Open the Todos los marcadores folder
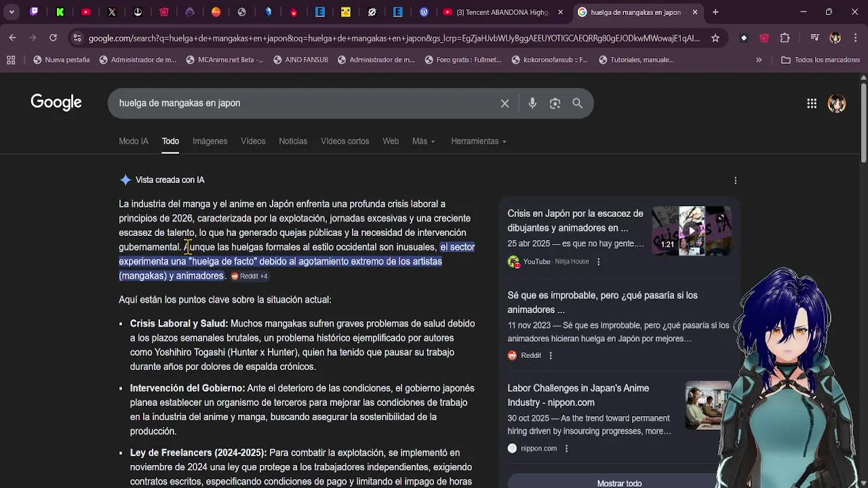This screenshot has width=868, height=488. [x=821, y=60]
